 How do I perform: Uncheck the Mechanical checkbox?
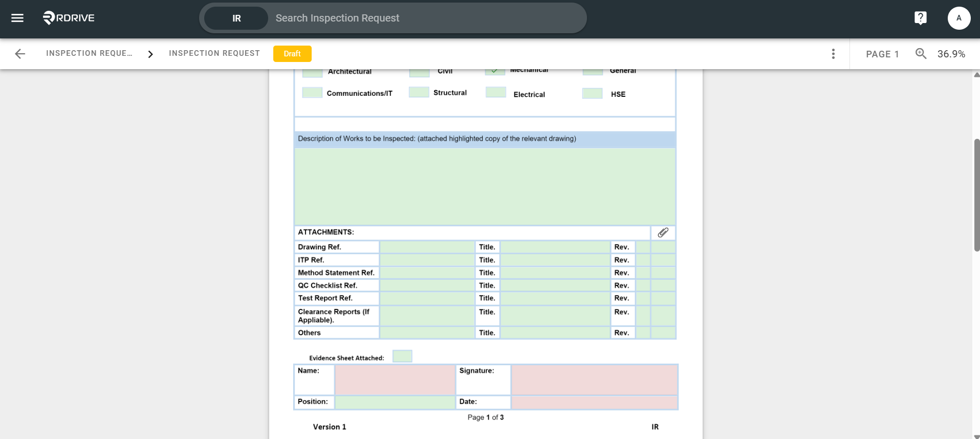point(495,72)
